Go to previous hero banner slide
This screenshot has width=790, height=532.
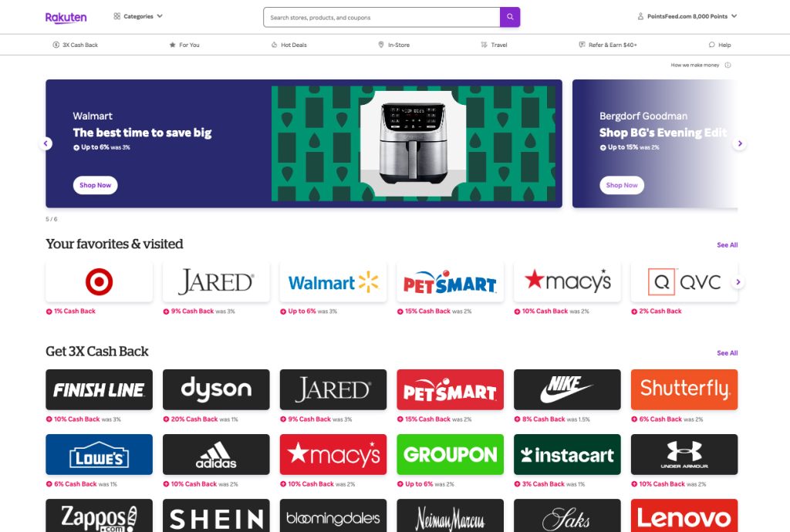[x=46, y=143]
